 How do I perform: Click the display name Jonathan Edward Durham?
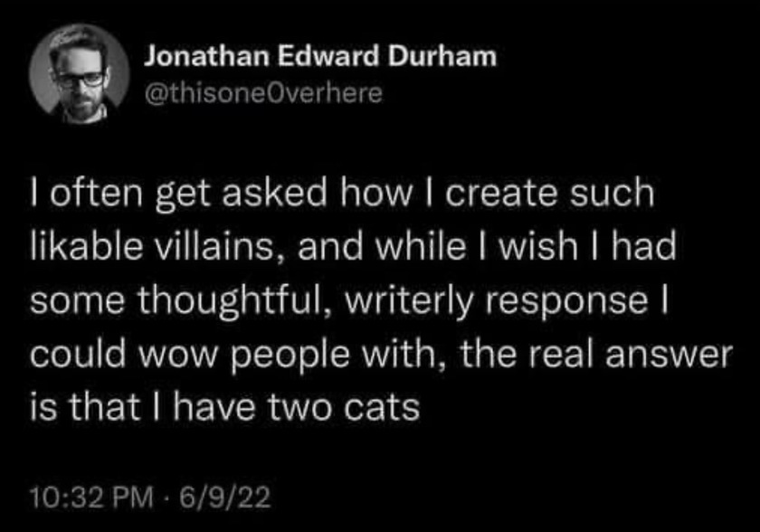point(320,56)
